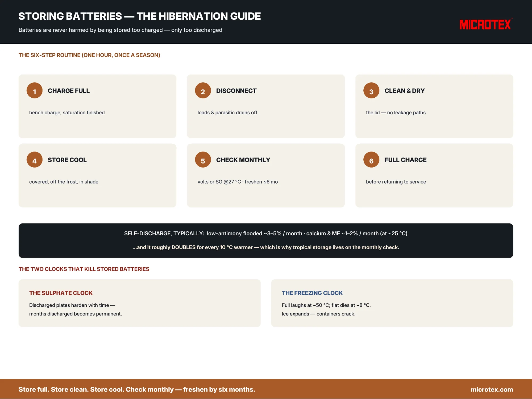532x399 pixels.
Task: Click the step 6 numbered circle
Action: tap(371, 160)
